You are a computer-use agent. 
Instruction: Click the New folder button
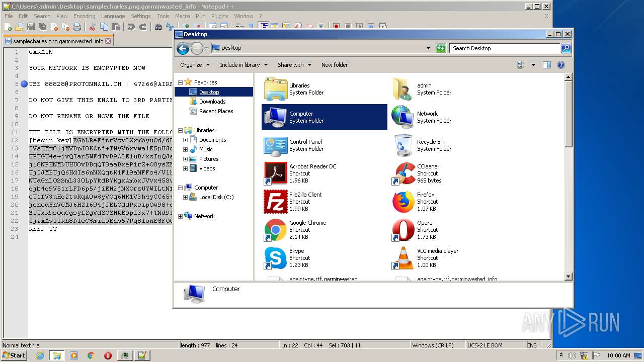335,65
